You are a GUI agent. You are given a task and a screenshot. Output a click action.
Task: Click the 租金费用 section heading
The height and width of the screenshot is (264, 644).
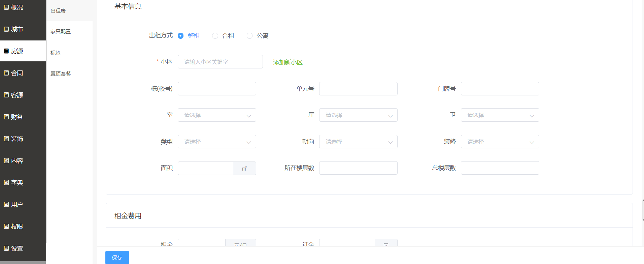tap(128, 216)
